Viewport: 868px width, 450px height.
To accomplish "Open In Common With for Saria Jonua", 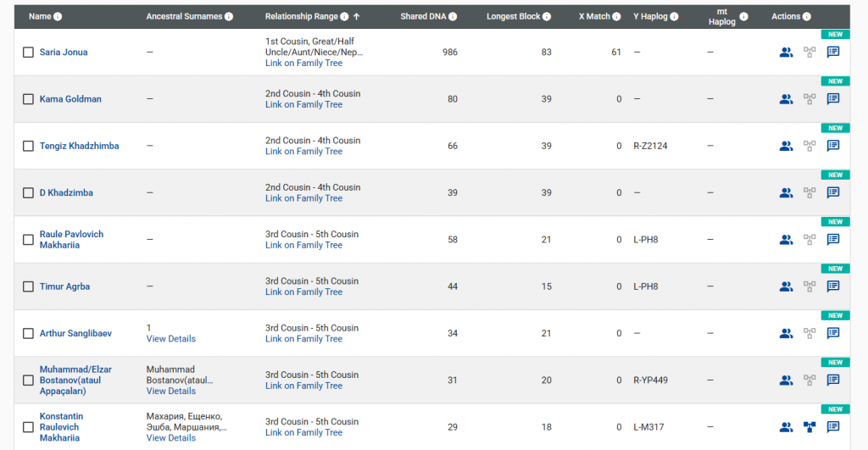I will click(x=786, y=52).
